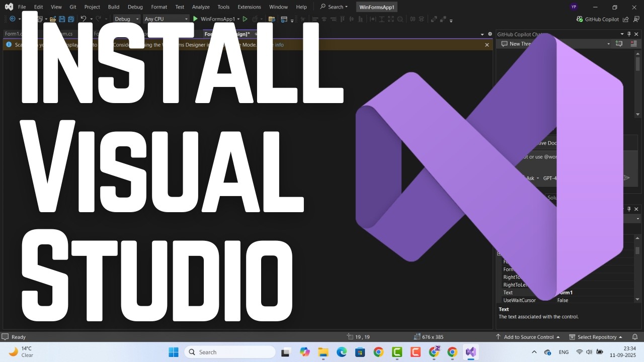Click the False value of UseWaitCursor
This screenshot has width=644, height=362.
pyautogui.click(x=562, y=300)
